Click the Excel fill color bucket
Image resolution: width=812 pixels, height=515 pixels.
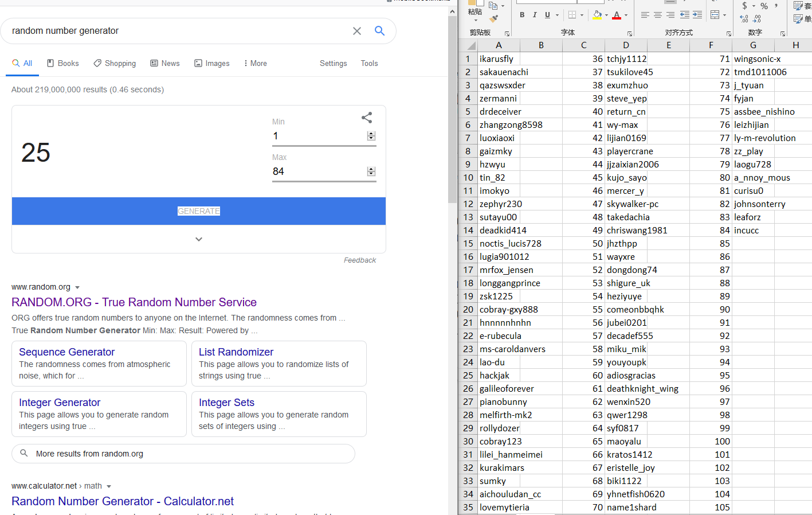click(x=597, y=15)
